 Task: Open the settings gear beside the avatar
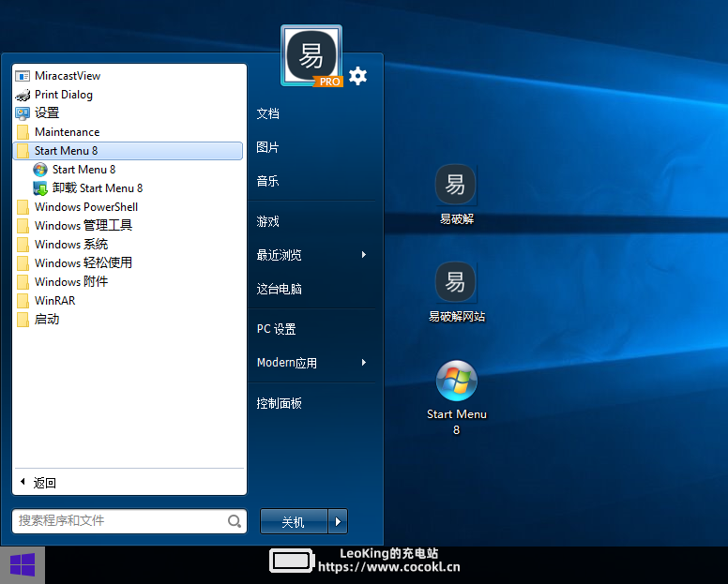click(358, 76)
